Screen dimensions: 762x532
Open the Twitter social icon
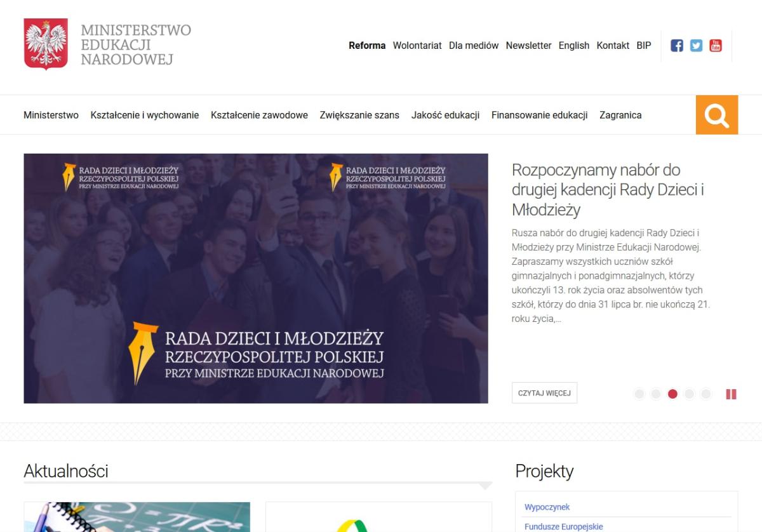[697, 46]
